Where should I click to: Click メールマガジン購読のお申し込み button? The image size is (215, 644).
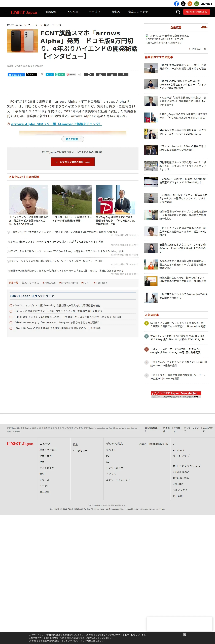pyautogui.click(x=73, y=162)
